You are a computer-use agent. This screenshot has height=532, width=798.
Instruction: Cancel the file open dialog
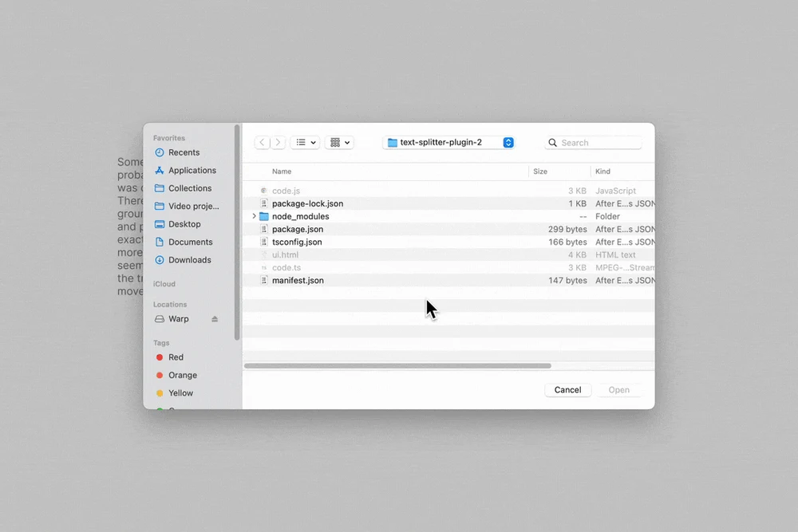(567, 390)
